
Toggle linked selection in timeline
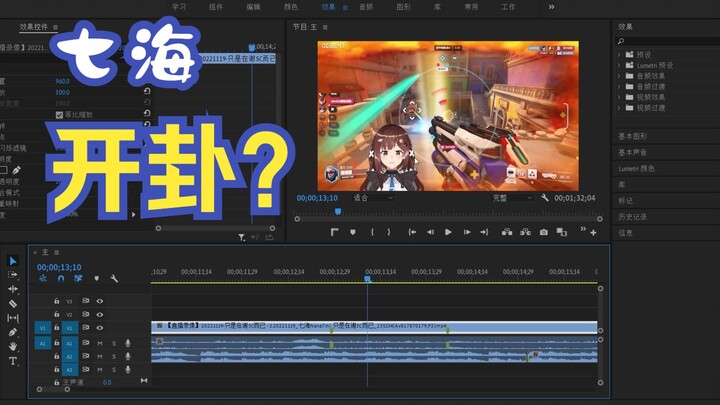pyautogui.click(x=78, y=278)
